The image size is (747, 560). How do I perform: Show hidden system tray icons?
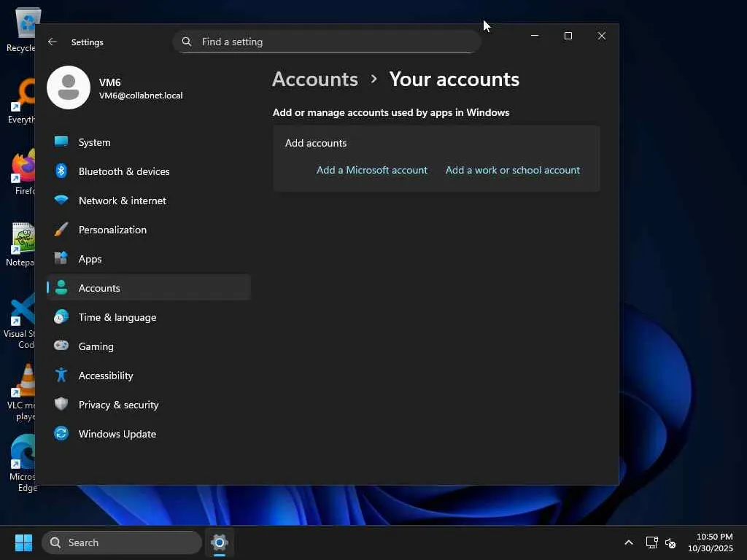(x=629, y=542)
